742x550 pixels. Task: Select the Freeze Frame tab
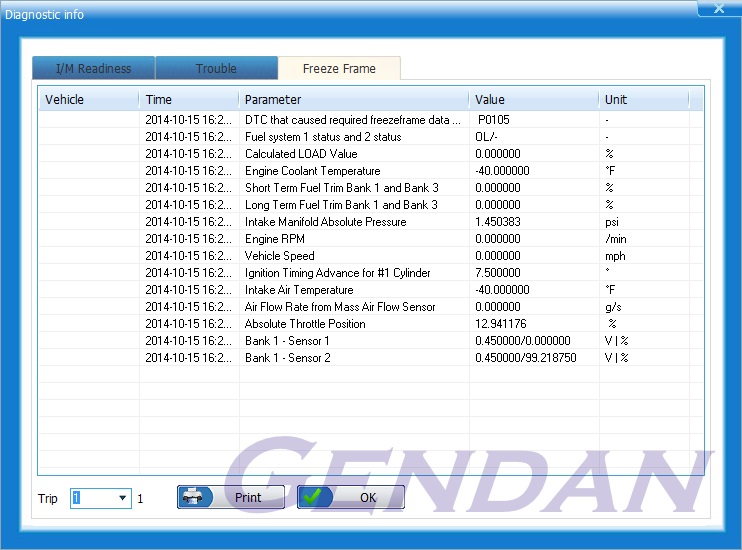pos(339,68)
